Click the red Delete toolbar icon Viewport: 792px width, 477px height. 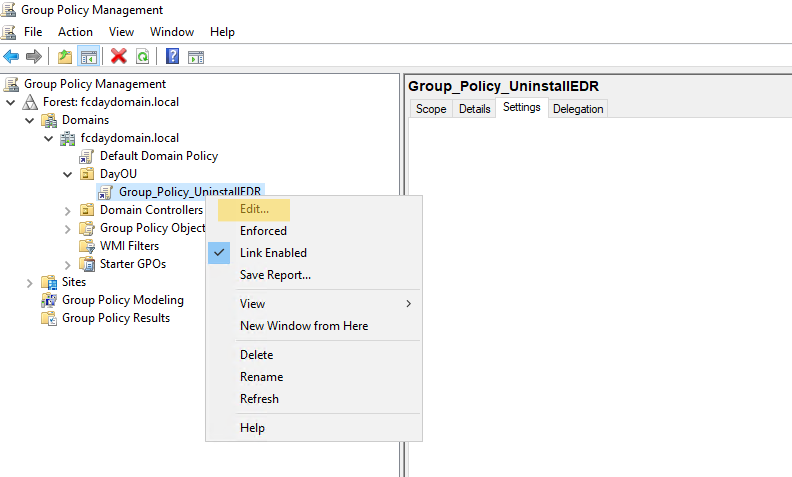point(119,56)
